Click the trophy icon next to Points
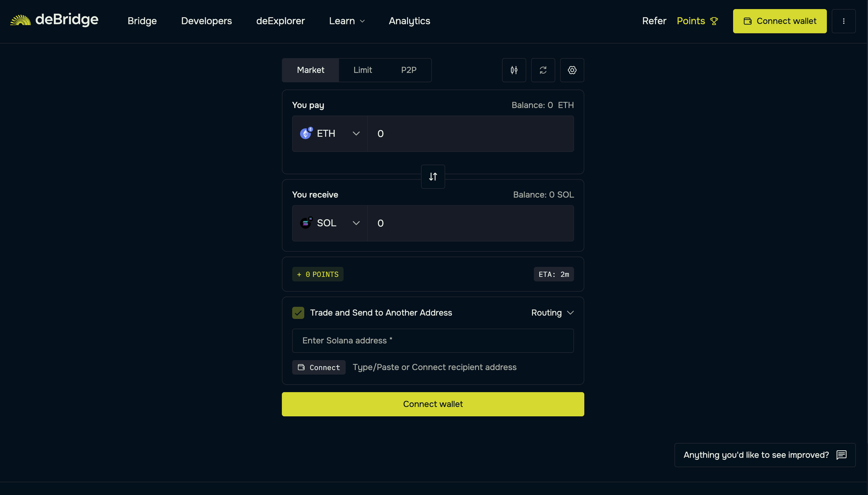The width and height of the screenshot is (868, 495). coord(714,21)
